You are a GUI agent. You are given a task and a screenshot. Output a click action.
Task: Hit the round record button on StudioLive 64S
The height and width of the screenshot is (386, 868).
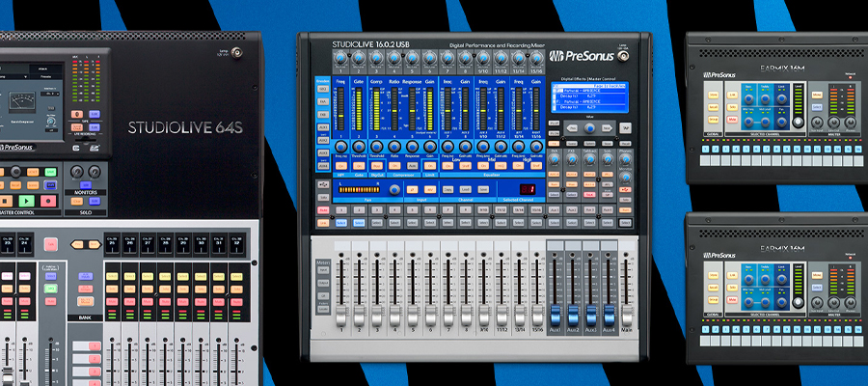(48, 201)
